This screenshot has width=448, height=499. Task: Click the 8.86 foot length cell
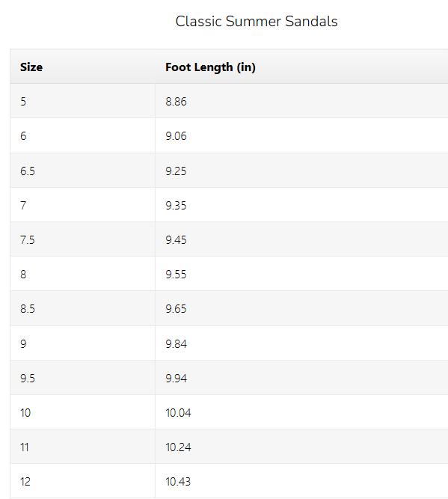[x=301, y=101]
